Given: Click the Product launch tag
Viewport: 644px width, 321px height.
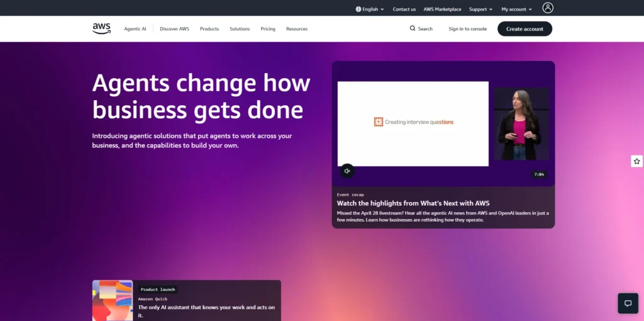Looking at the screenshot, I should pos(158,290).
